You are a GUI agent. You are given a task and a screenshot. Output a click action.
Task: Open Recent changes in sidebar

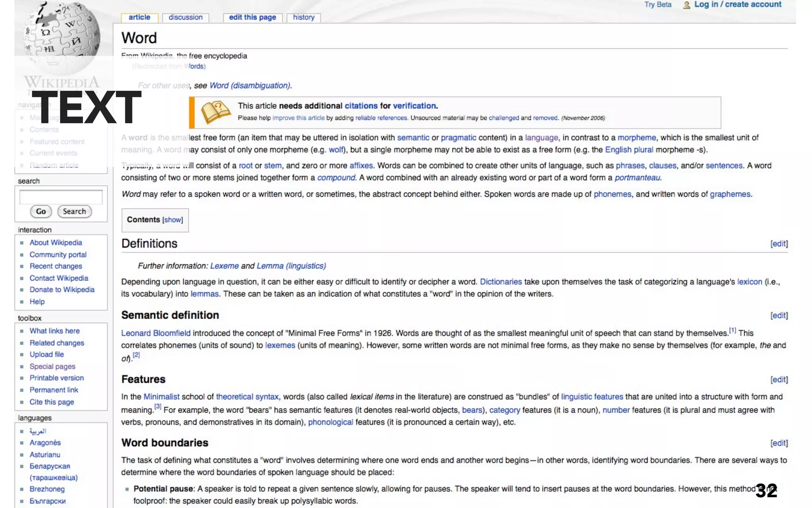[56, 266]
